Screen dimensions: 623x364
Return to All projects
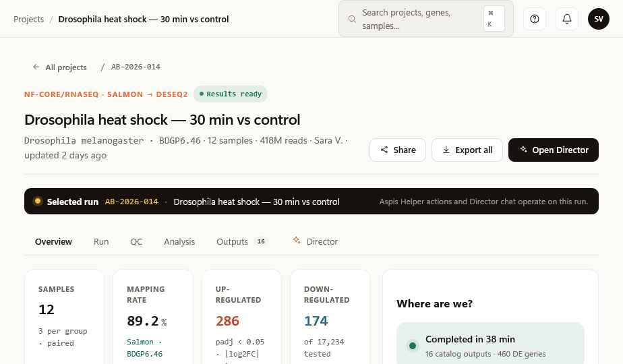pos(59,67)
